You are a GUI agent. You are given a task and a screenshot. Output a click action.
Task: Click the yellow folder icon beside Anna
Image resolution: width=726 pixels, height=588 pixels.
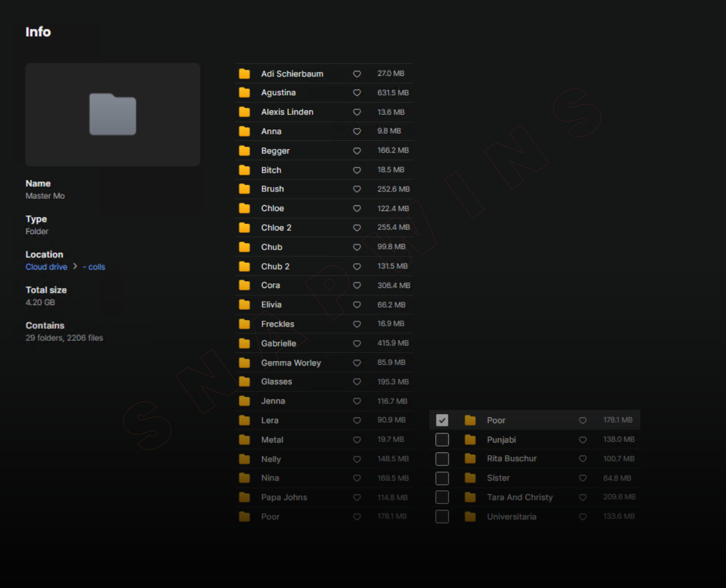(244, 132)
